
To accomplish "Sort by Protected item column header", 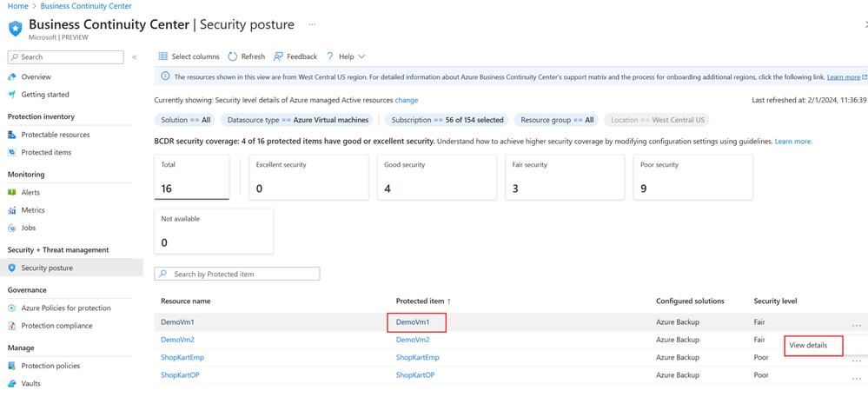I will pyautogui.click(x=423, y=301).
